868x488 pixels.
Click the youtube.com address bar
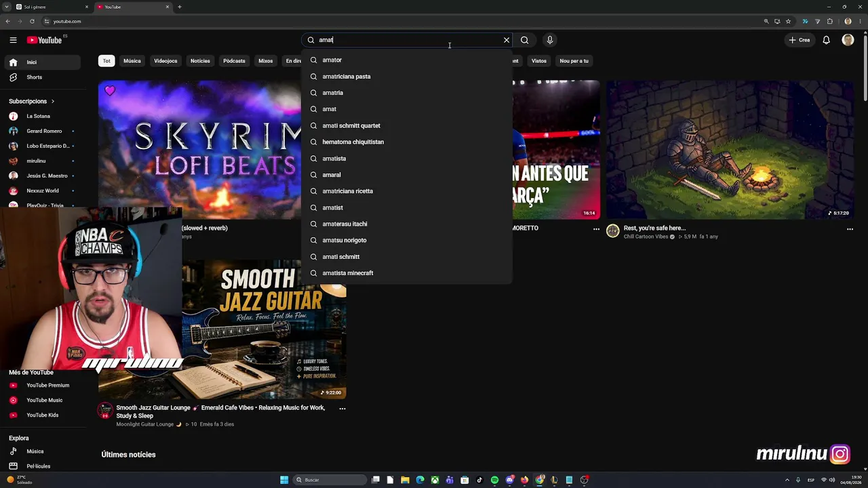coord(400,21)
